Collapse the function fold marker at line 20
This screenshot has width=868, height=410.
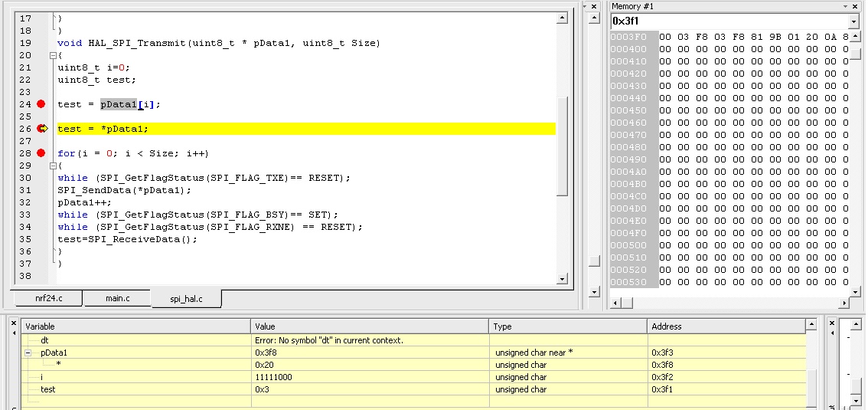point(52,55)
